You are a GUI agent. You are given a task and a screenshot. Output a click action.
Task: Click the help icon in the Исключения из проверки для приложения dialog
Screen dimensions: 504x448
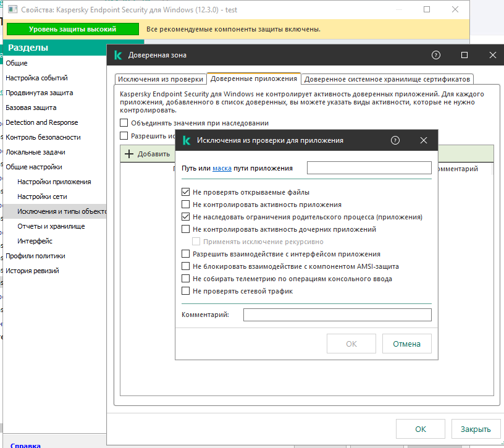pyautogui.click(x=395, y=140)
